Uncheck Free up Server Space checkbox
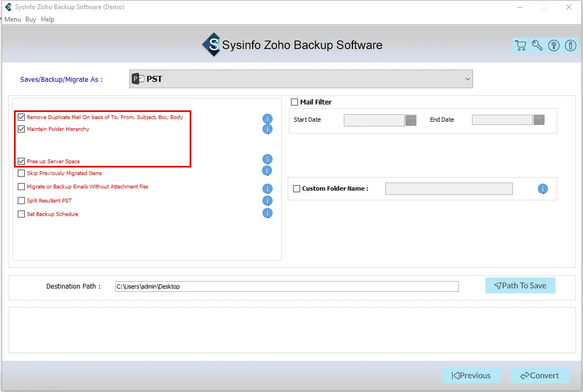This screenshot has height=392, width=583. 21,161
